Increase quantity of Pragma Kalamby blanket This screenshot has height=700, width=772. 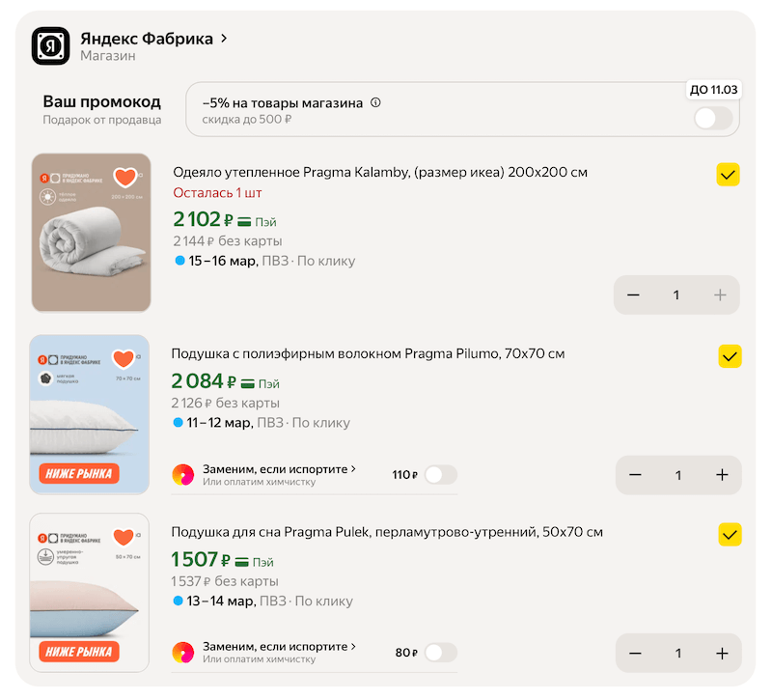click(x=720, y=295)
